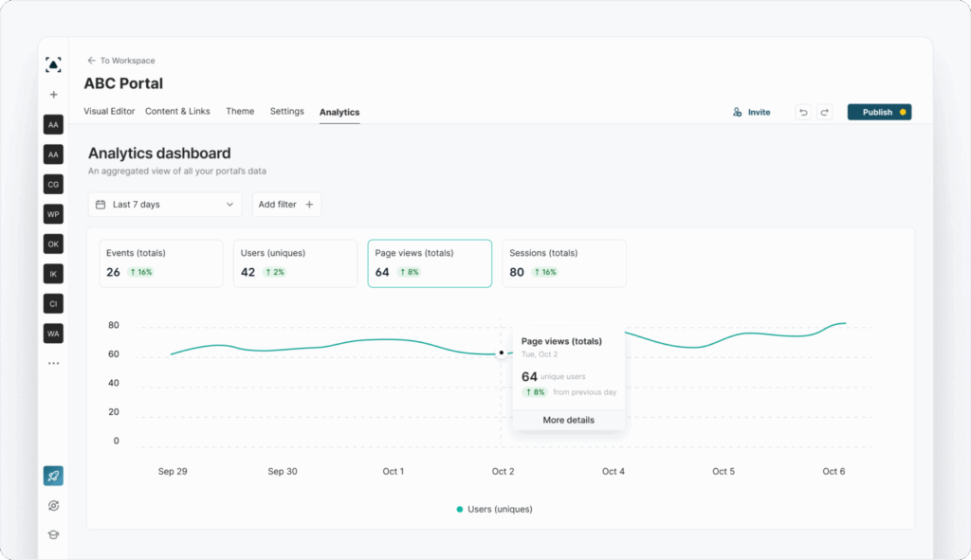971x560 pixels.
Task: Click the graduation cap icon
Action: tap(53, 534)
